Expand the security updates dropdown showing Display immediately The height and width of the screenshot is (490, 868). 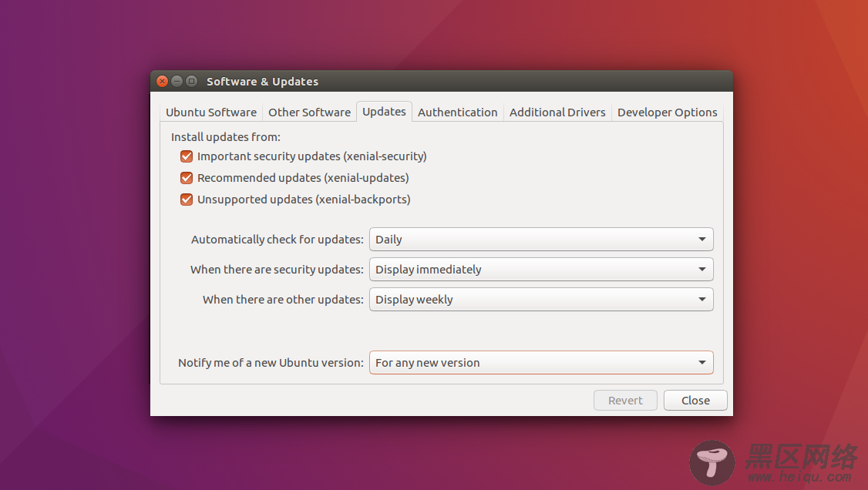(541, 270)
